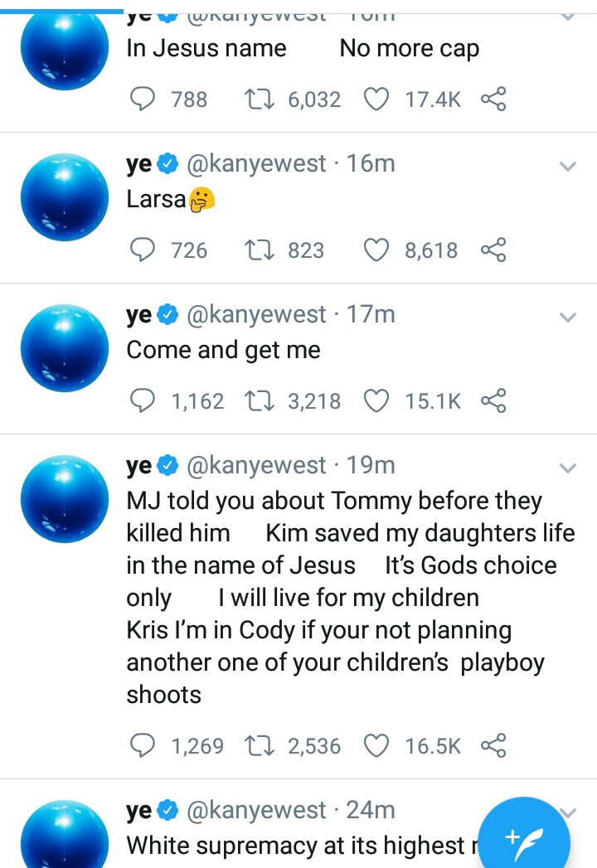Reply to the 'Larsa' tweet

(143, 250)
